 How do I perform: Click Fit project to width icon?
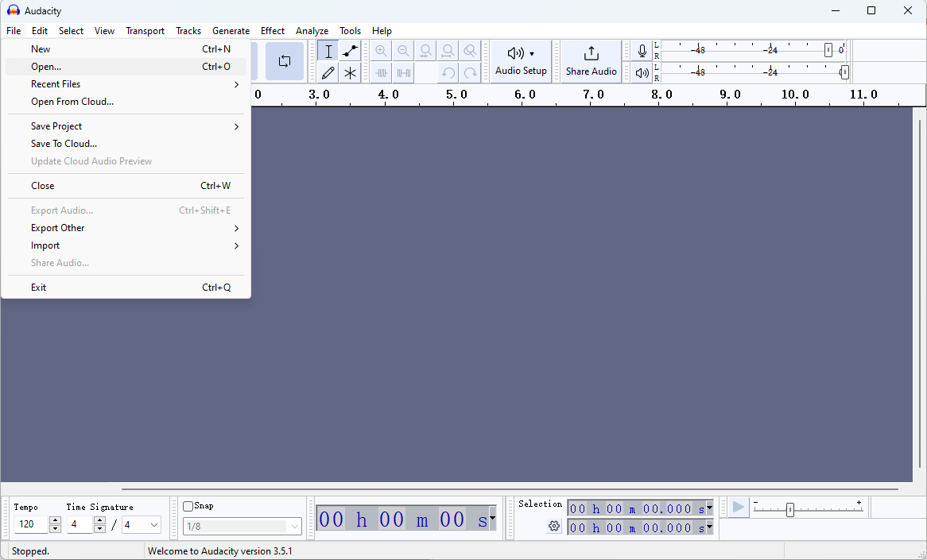click(448, 51)
